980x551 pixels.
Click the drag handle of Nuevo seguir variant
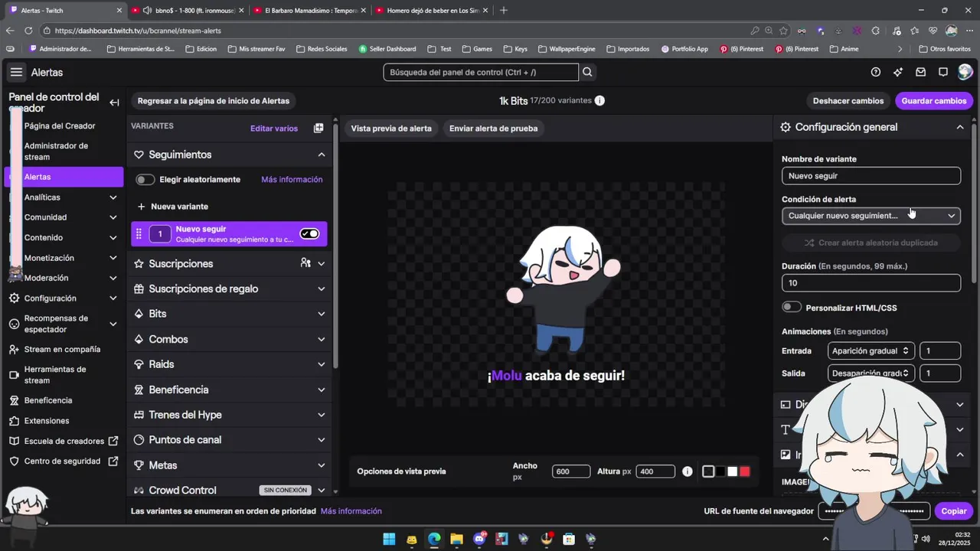(139, 234)
